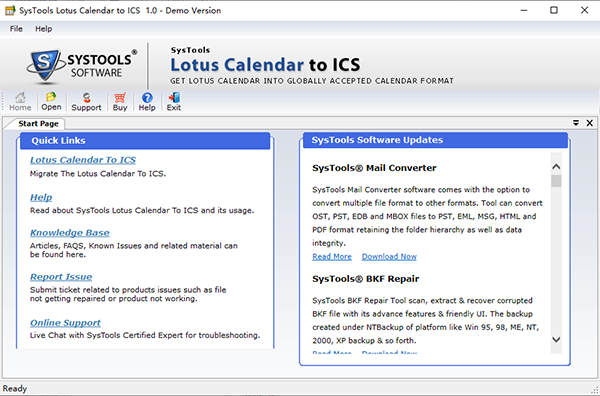The height and width of the screenshot is (396, 600).
Task: Open the Help quick link
Action: pos(41,197)
